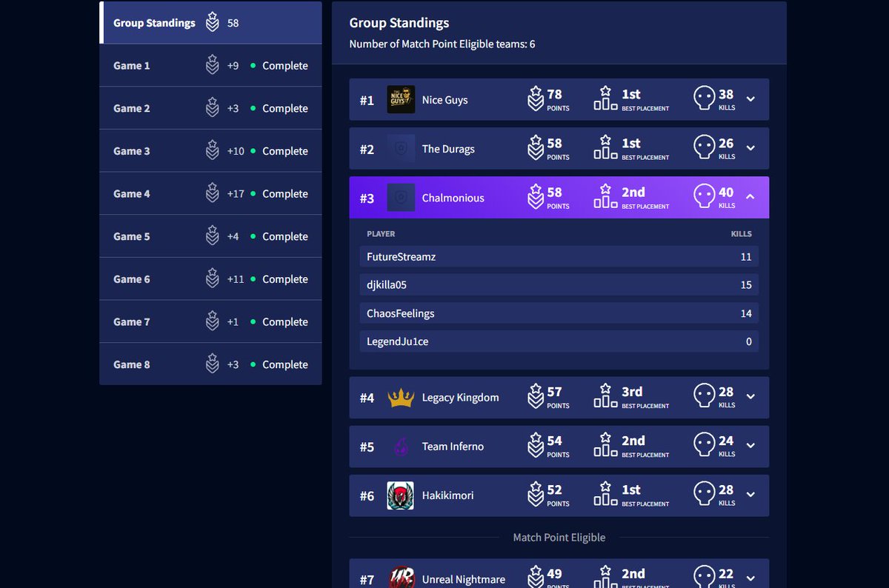Click the PLAYER column header
This screenshot has width=889, height=588.
point(381,234)
